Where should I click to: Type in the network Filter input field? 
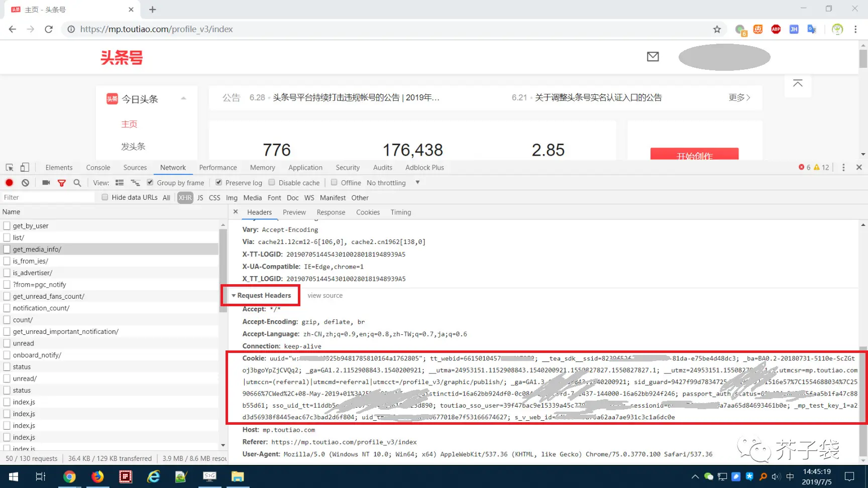(x=48, y=197)
